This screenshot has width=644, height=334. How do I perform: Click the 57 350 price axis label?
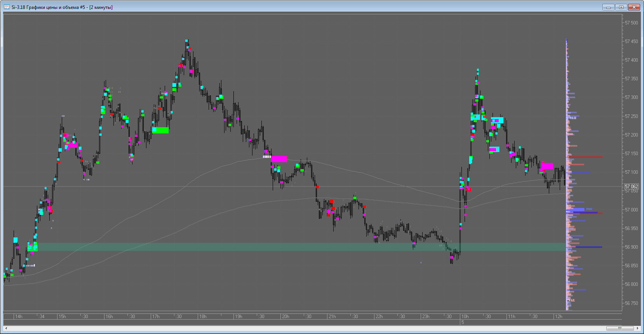(x=631, y=79)
